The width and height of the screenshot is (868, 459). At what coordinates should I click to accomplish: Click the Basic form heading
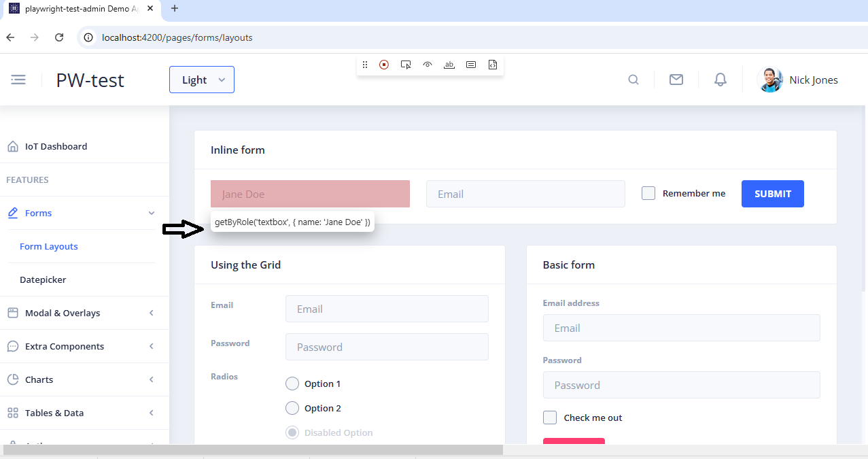[x=569, y=265]
